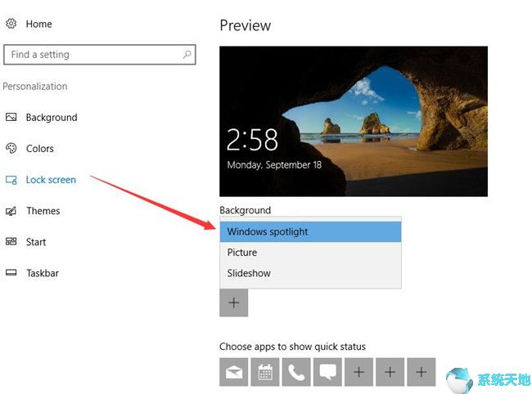The image size is (532, 394).
Task: Click the Calendar quick status app icon
Action: tap(265, 372)
